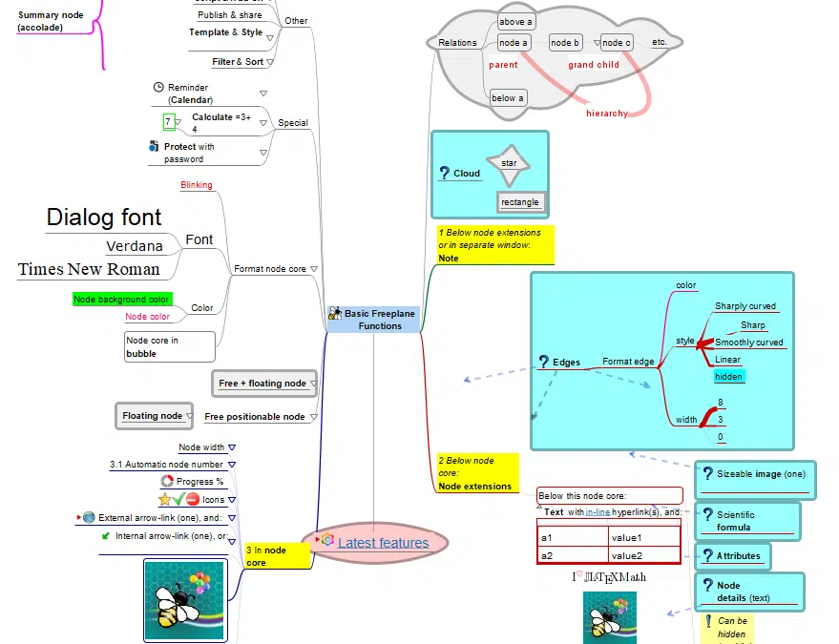Click the clock icon beside Reminder
The height and width of the screenshot is (644, 839).
point(158,87)
